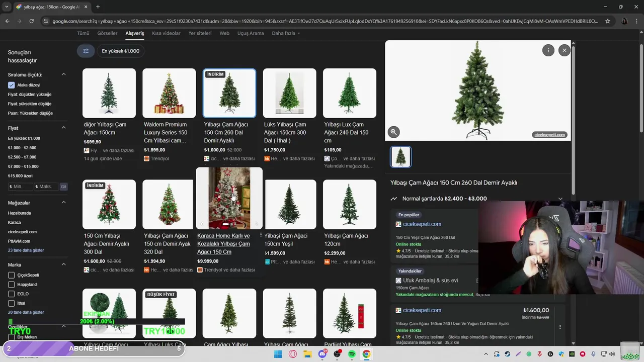Open File Explorer from taskbar
This screenshot has width=644, height=362.
[307, 354]
